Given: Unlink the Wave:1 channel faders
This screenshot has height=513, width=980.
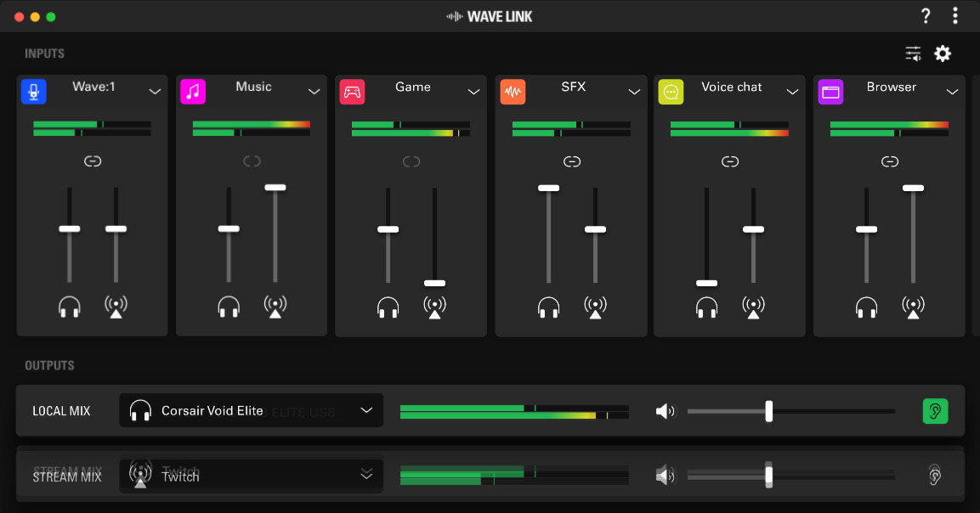Looking at the screenshot, I should 93,161.
